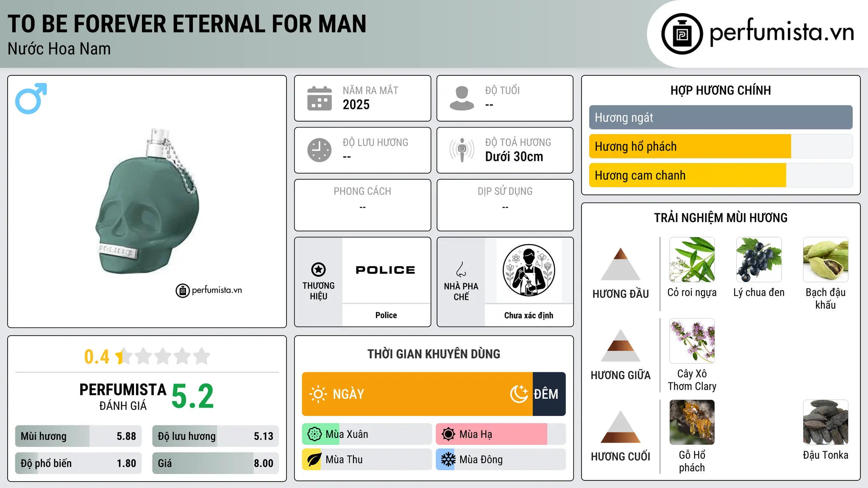The width and height of the screenshot is (868, 488).
Task: Click the Phong cách style box
Action: 362,205
